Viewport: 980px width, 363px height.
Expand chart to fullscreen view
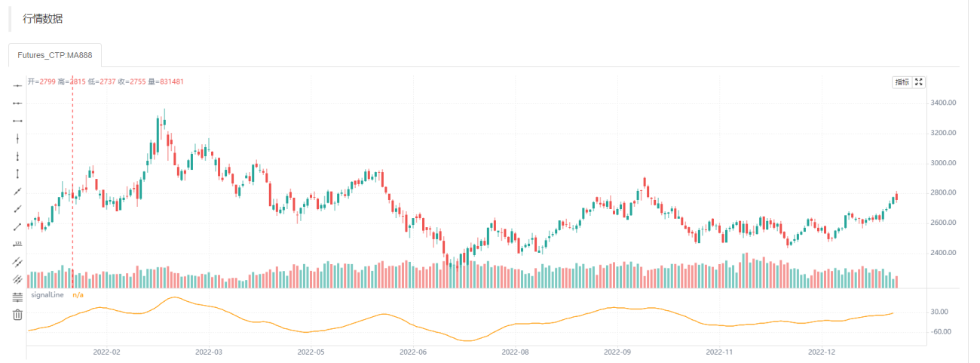click(x=919, y=82)
